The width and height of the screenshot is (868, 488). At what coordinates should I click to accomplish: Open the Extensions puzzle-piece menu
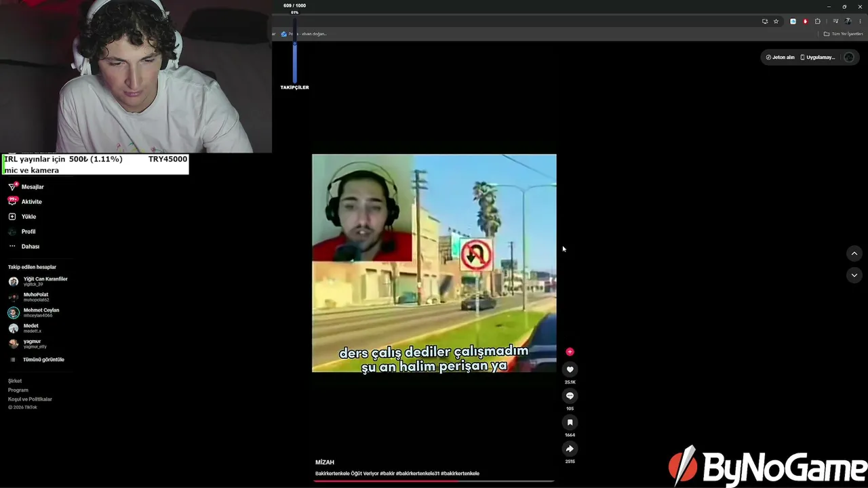[x=817, y=21]
